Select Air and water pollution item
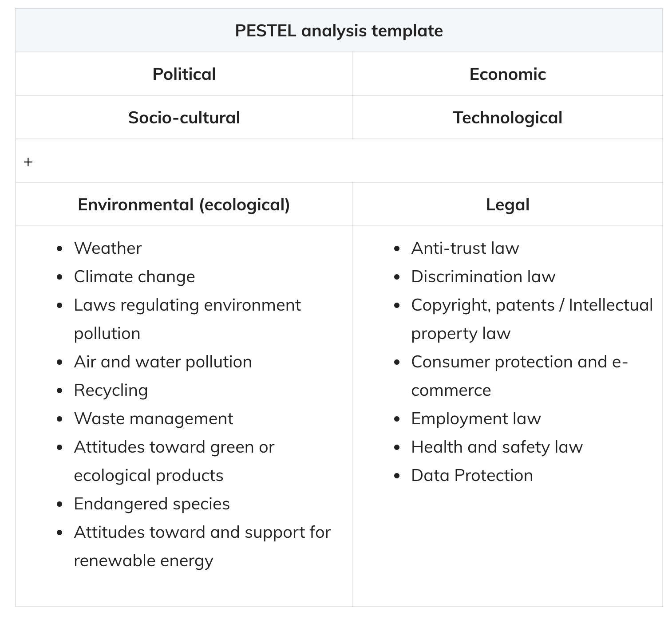 click(x=163, y=362)
